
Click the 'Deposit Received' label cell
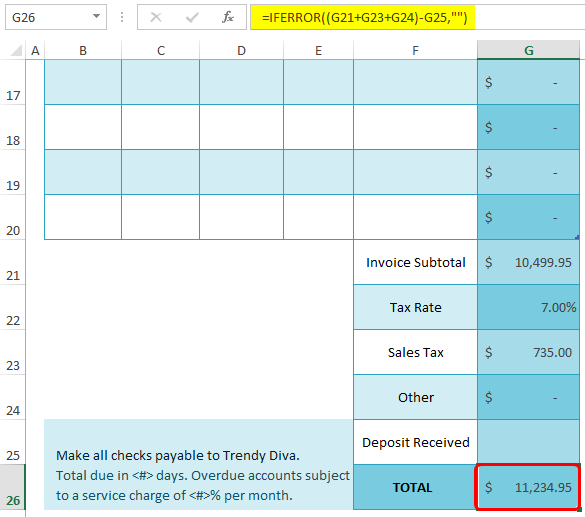[415, 442]
